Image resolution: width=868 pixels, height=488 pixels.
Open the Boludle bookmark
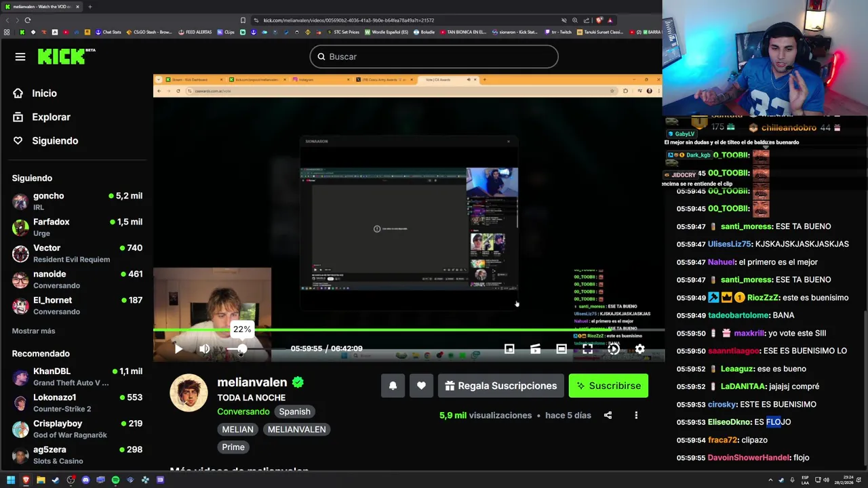425,32
